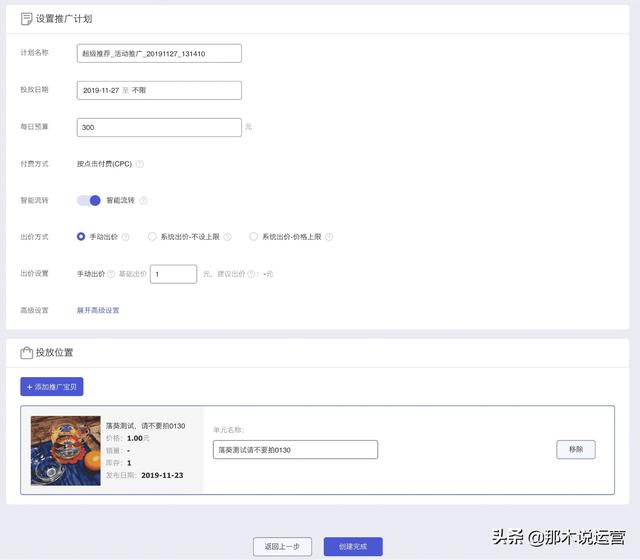Click help icon next to 系统出价-不设上限
Image resolution: width=640 pixels, height=560 pixels.
[227, 237]
